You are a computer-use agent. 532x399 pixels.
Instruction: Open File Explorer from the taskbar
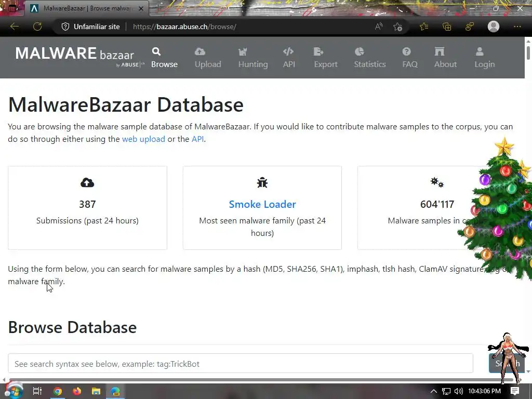point(96,391)
